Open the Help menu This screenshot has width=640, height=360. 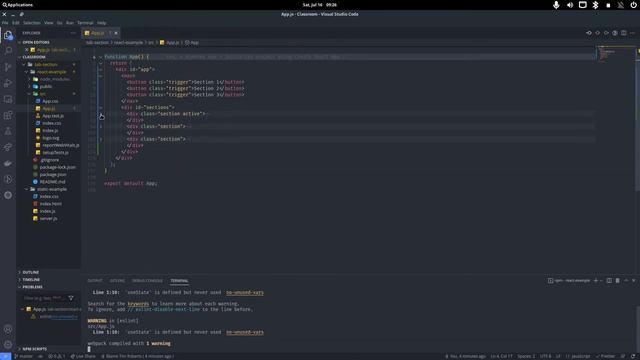101,23
